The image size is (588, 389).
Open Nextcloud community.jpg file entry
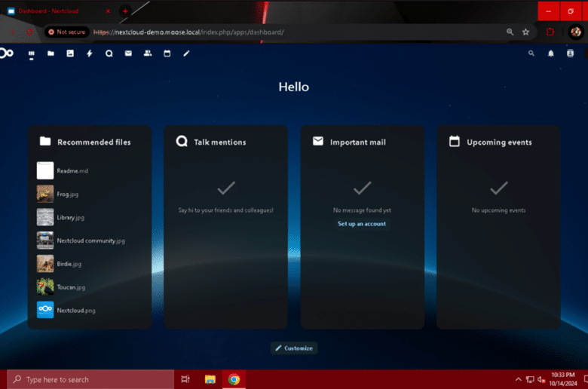(90, 240)
